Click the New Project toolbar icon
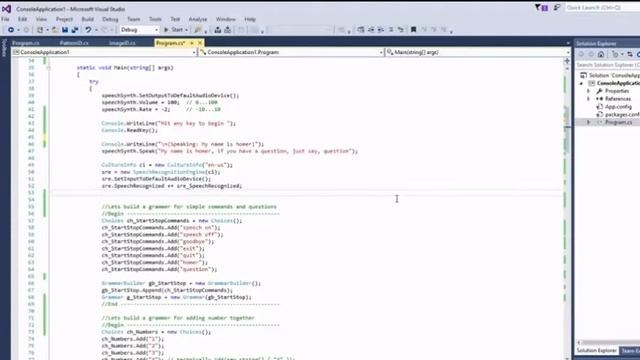Screen dimensions: 640x360 (40, 30)
